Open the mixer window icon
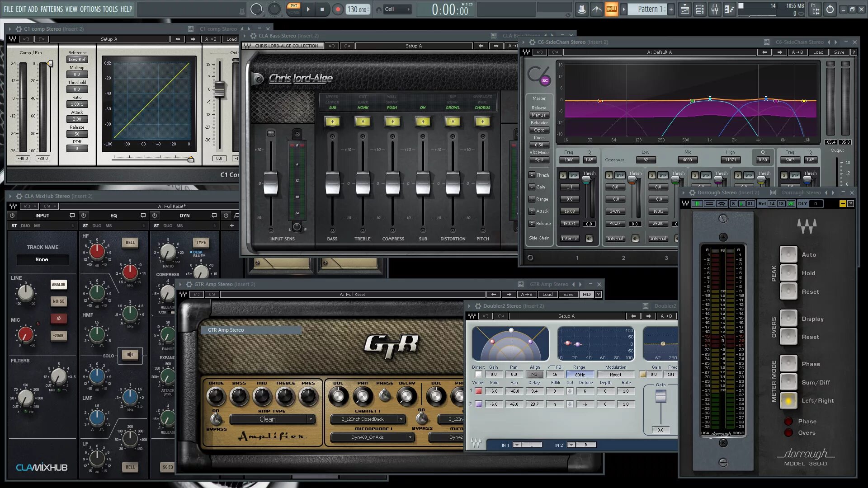 (x=715, y=9)
